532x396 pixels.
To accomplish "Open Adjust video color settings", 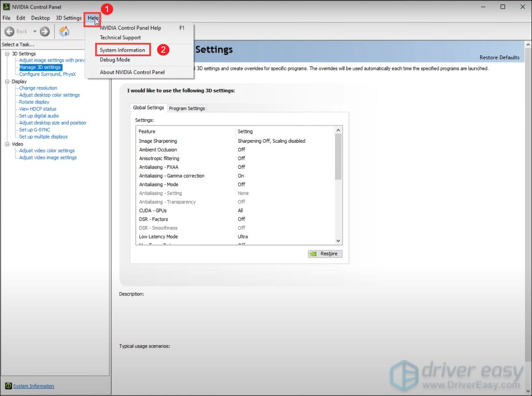I will click(x=47, y=150).
